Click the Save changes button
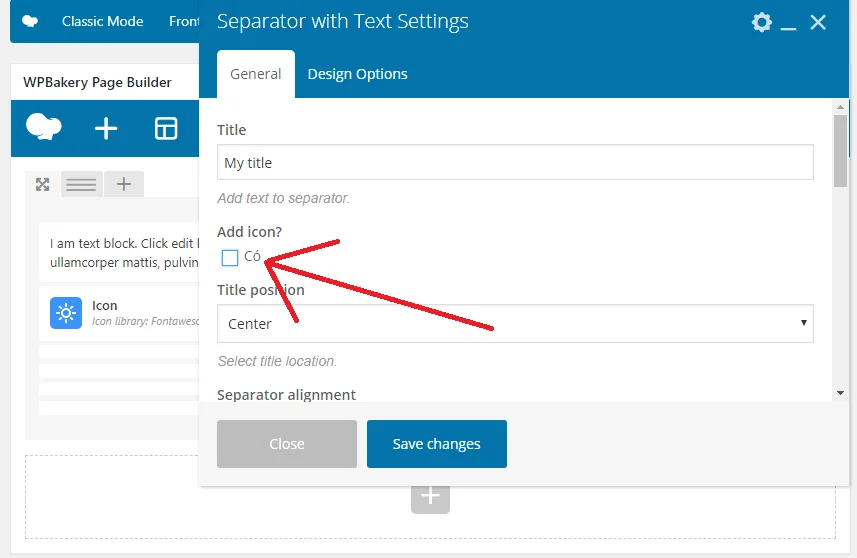 click(x=437, y=444)
